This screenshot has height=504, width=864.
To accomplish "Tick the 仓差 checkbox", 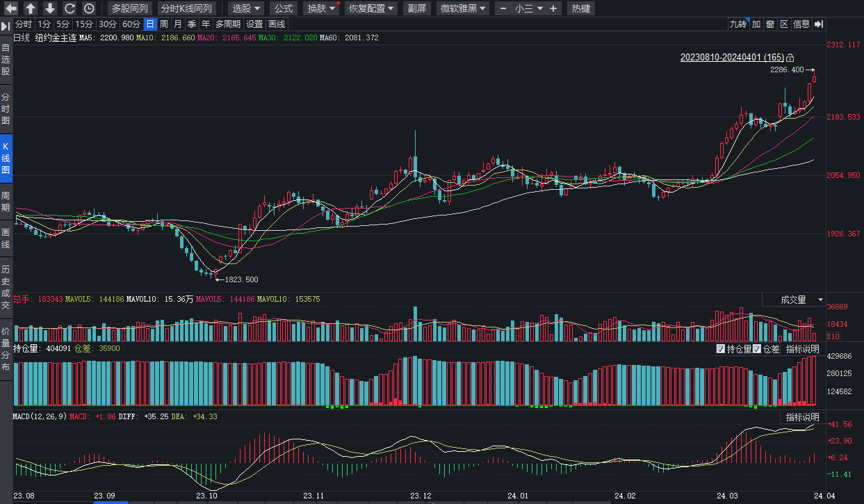I will (757, 349).
